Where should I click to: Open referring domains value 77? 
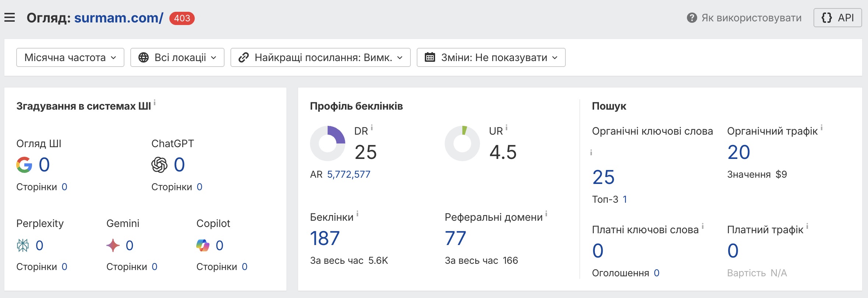455,238
